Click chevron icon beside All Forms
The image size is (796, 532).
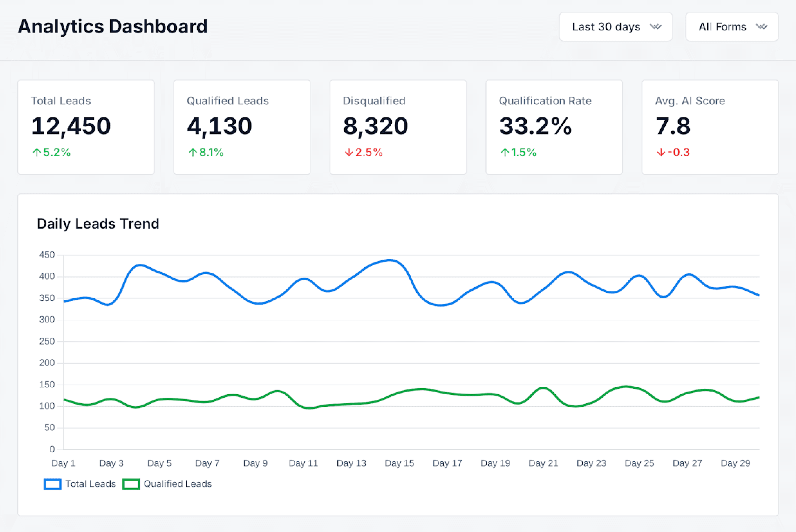click(x=762, y=27)
